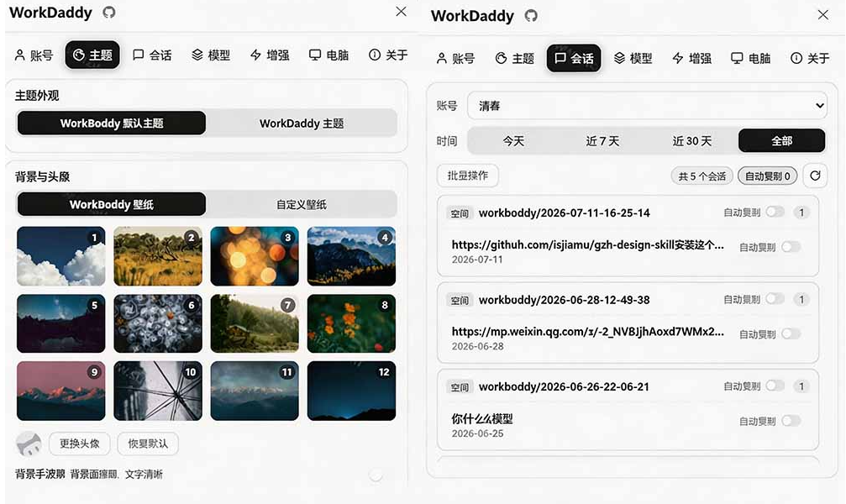
Task: Pick wallpaper 2 golden grassland thumbnail
Action: (x=158, y=256)
